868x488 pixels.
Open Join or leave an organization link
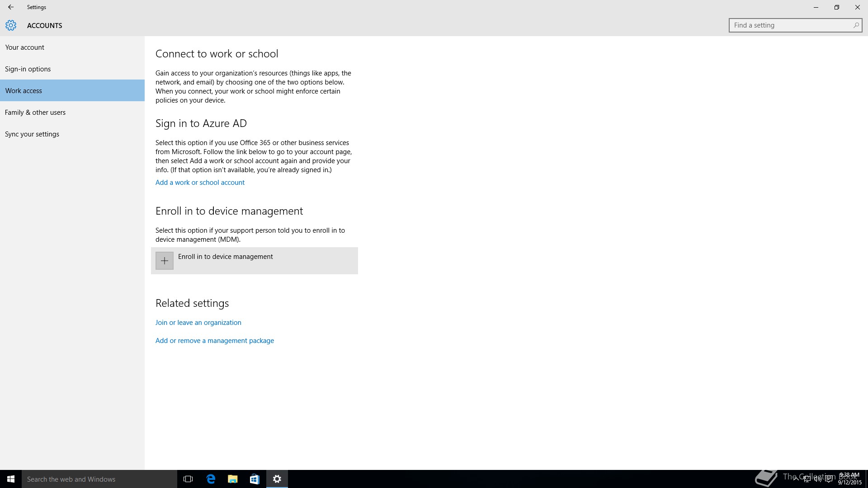198,323
